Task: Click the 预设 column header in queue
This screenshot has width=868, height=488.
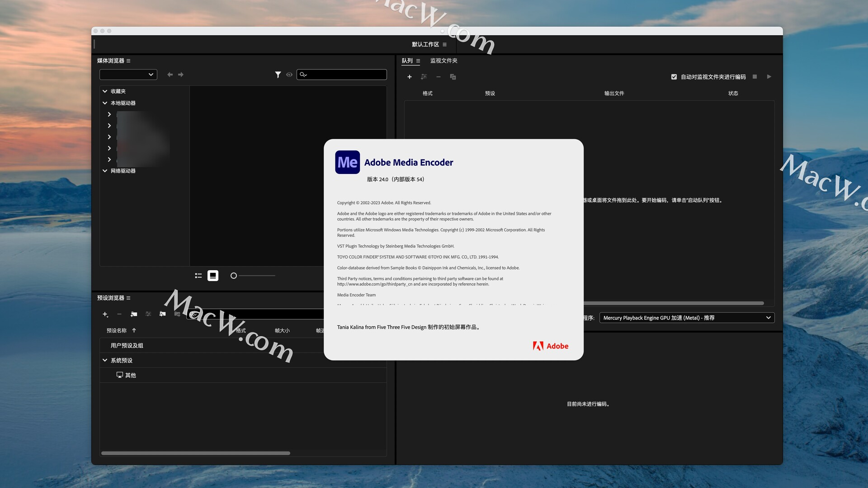Action: pyautogui.click(x=490, y=93)
